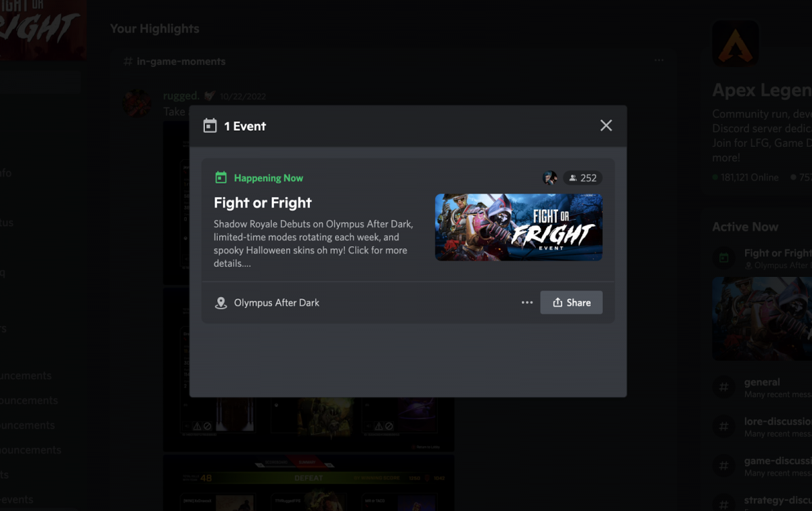The height and width of the screenshot is (511, 812).
Task: Click the Active Now heading
Action: point(745,227)
